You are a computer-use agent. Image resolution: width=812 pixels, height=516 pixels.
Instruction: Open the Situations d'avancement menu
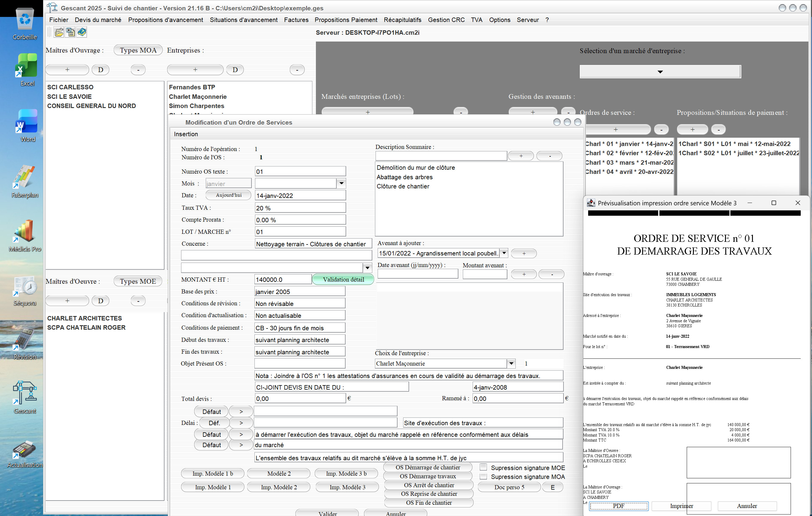(x=243, y=20)
